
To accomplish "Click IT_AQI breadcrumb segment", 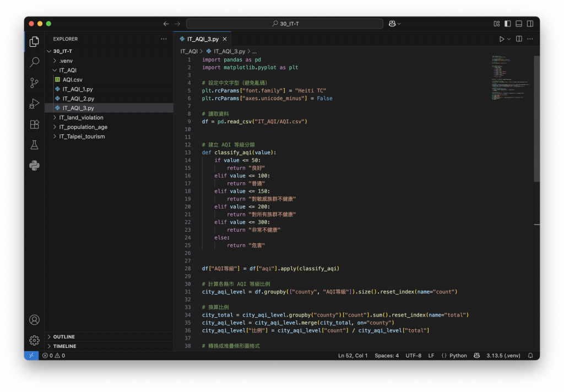I will tap(189, 51).
